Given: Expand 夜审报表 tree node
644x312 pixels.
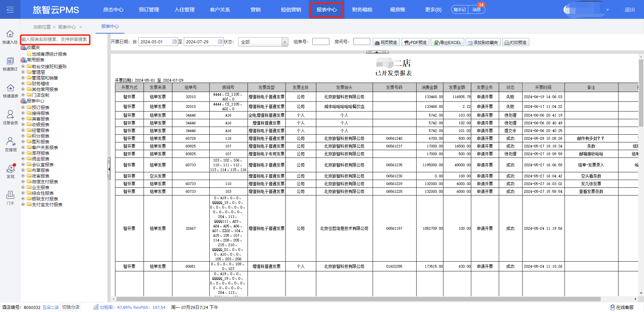Looking at the screenshot, I should [23, 176].
